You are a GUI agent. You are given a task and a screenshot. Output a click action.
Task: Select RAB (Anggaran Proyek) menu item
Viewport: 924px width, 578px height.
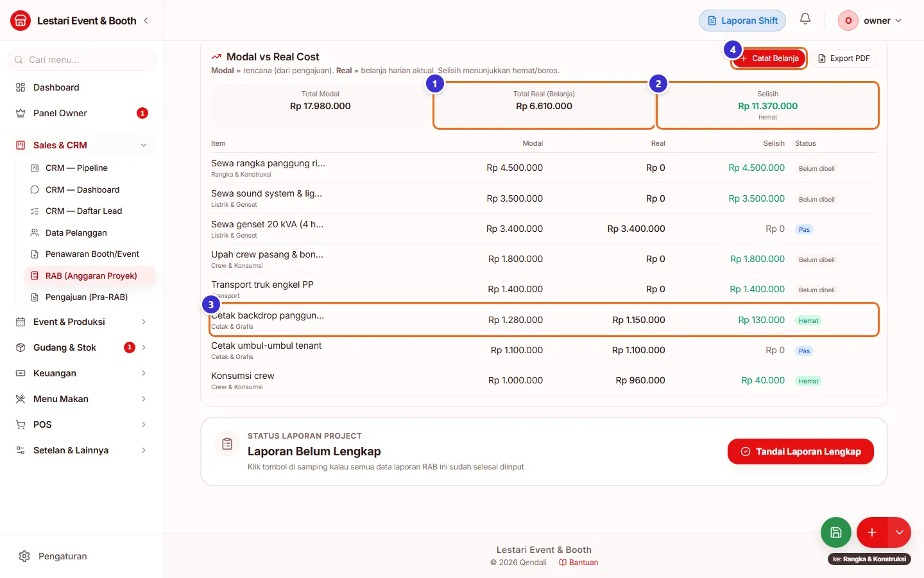(90, 276)
